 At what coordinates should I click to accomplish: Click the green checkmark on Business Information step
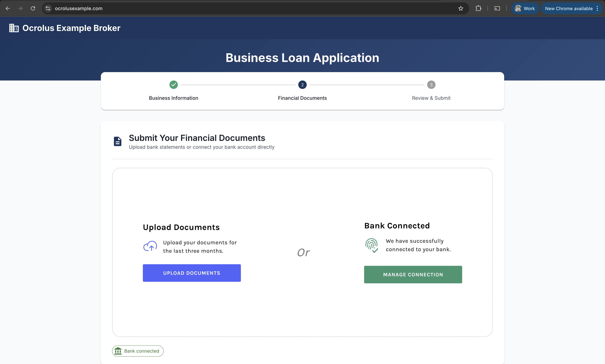pos(173,85)
